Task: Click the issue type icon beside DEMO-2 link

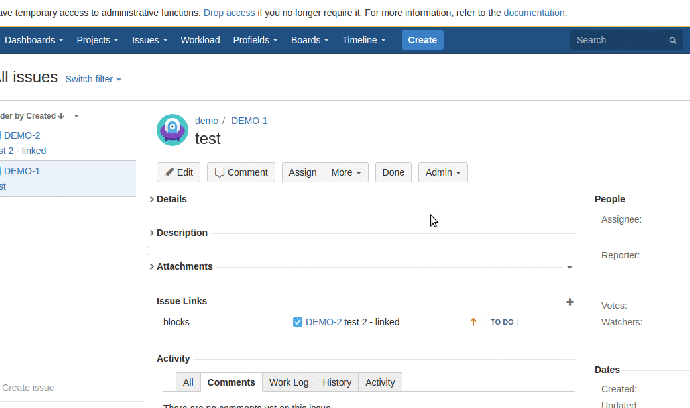Action: pos(298,322)
